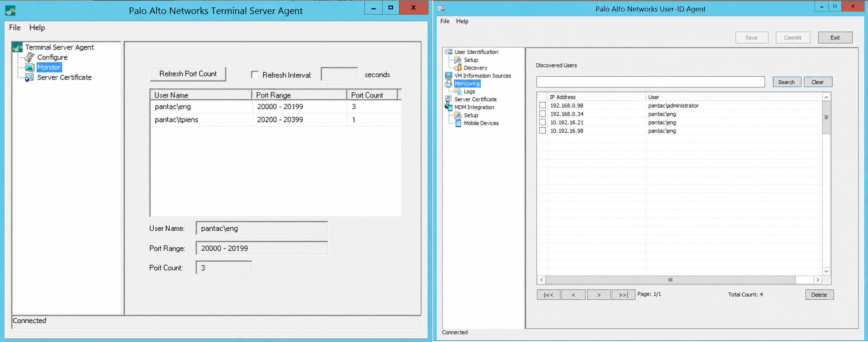868x342 pixels.
Task: Open File menu in Terminal Server Agent
Action: [15, 28]
